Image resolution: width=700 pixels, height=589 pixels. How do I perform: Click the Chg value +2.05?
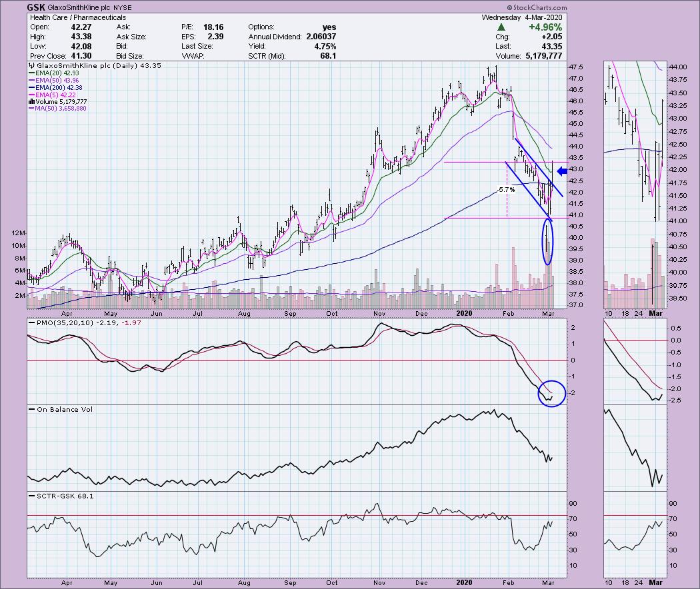(x=552, y=37)
